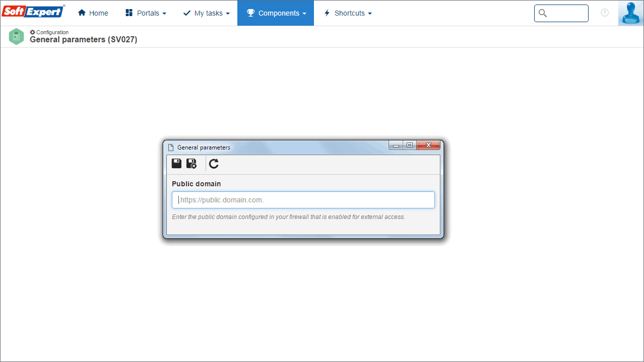
Task: Click the Configuration gear icon
Action: click(33, 32)
